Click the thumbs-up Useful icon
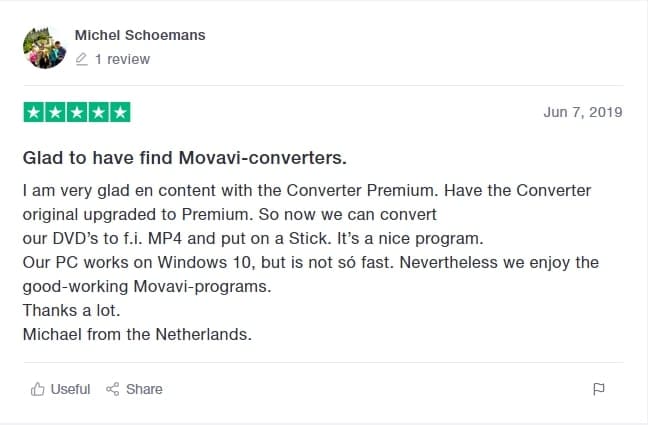 (x=38, y=389)
